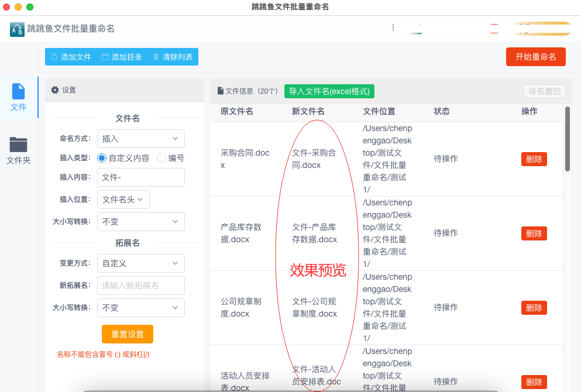Click the 添加文件 toolbar button
Screen dimensions: 581x392
tap(71, 57)
